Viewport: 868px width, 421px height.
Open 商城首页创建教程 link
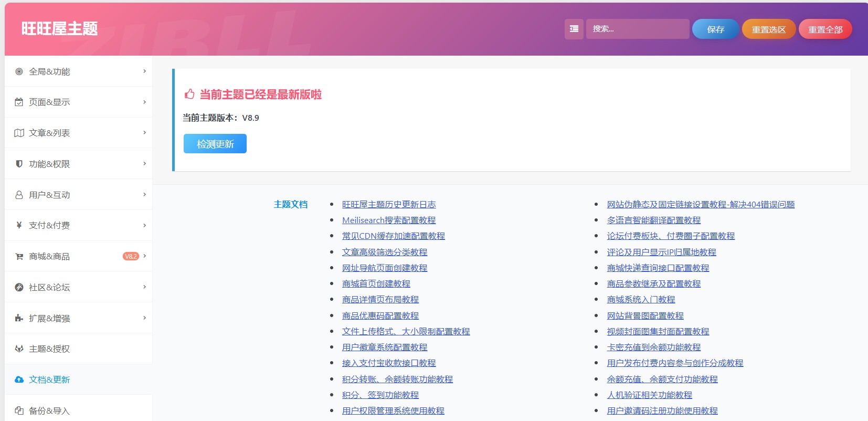pos(376,283)
